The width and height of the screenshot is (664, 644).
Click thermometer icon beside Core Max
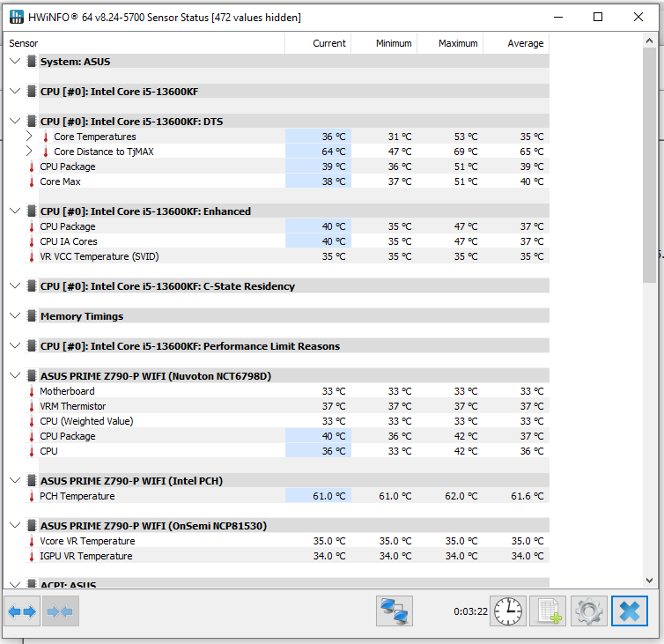click(x=32, y=181)
